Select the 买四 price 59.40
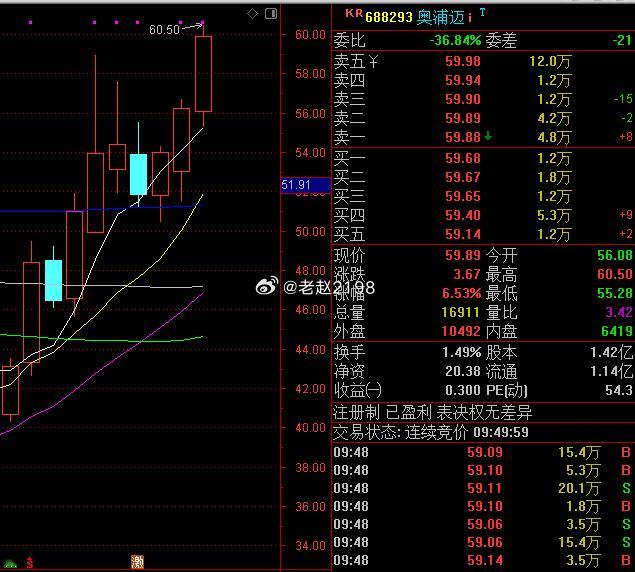635x572 pixels. click(x=462, y=216)
